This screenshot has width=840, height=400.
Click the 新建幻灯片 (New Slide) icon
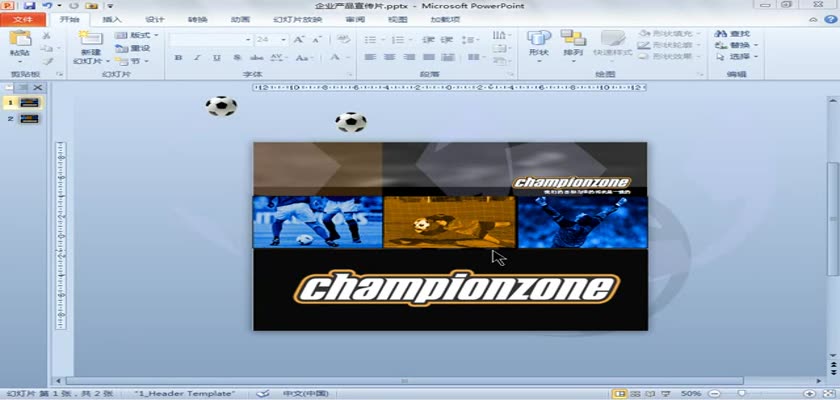91,38
